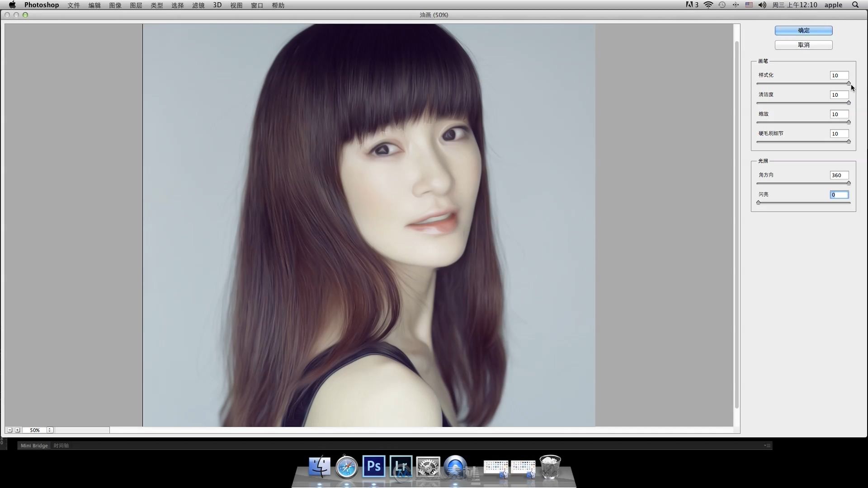Screen dimensions: 868x488
Task: Open System Preferences gear in dock
Action: [428, 466]
